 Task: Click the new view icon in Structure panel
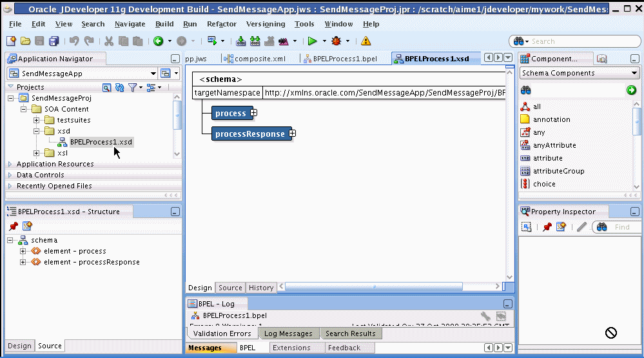tap(27, 226)
